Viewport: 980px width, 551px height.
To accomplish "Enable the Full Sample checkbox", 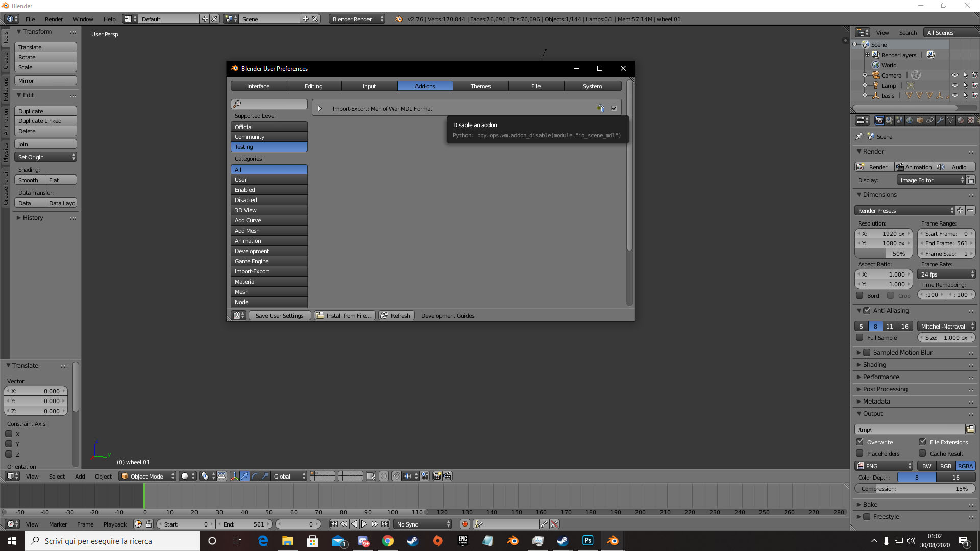I will tap(860, 337).
